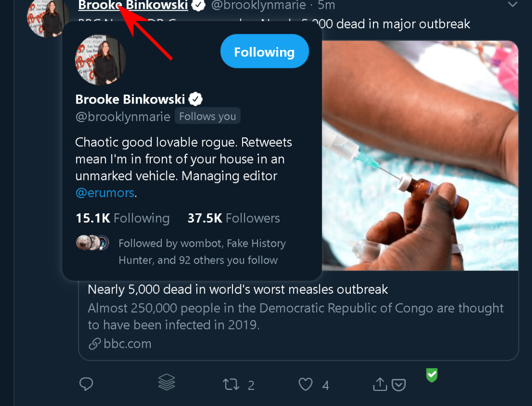Open the share tweet icon
This screenshot has height=406, width=532.
[x=379, y=384]
